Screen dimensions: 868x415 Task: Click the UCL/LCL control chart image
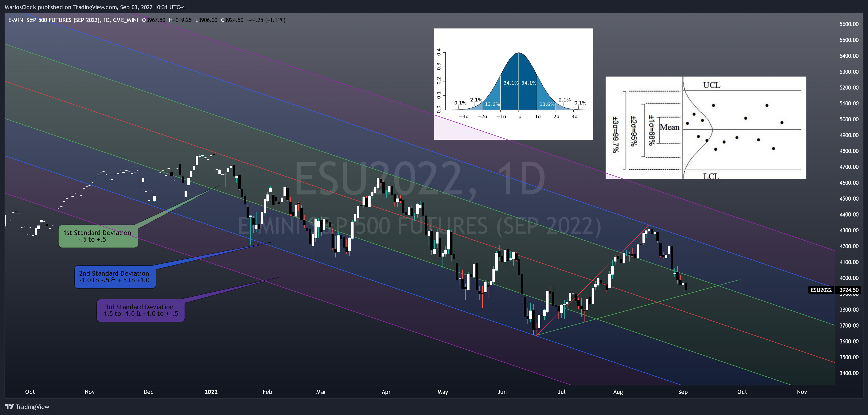coord(706,127)
